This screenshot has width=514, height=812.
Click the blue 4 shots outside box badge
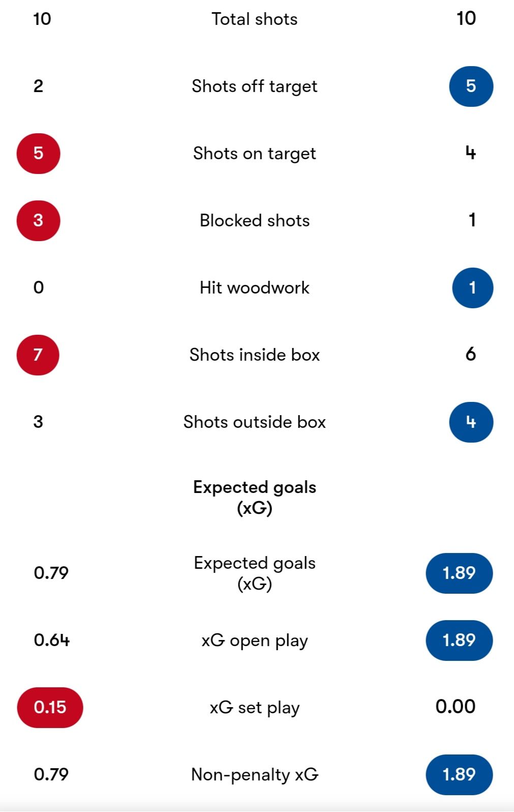coord(471,422)
